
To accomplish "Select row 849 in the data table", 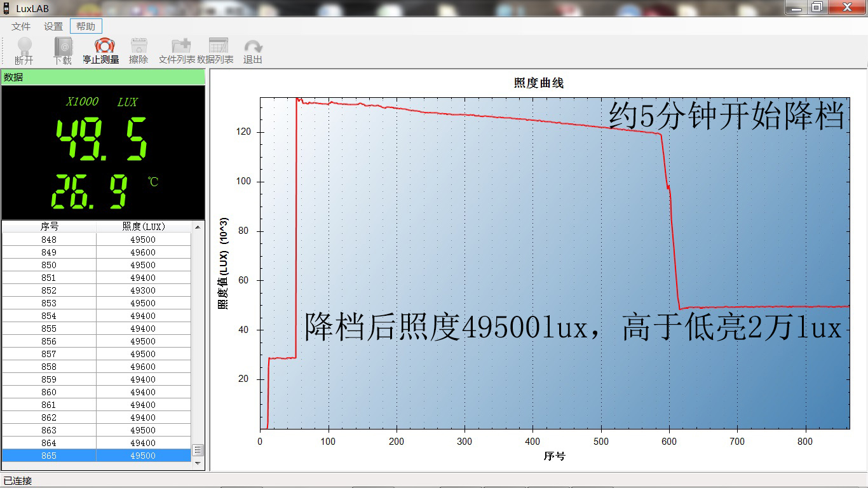I will click(x=97, y=252).
